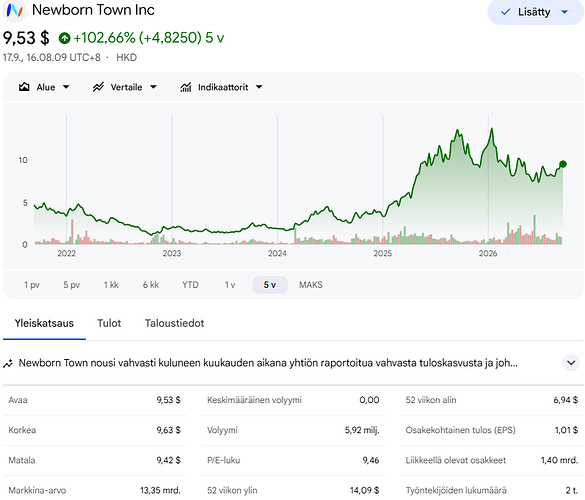
Task: Click the 2022 label on the chart axis
Action: click(x=66, y=254)
